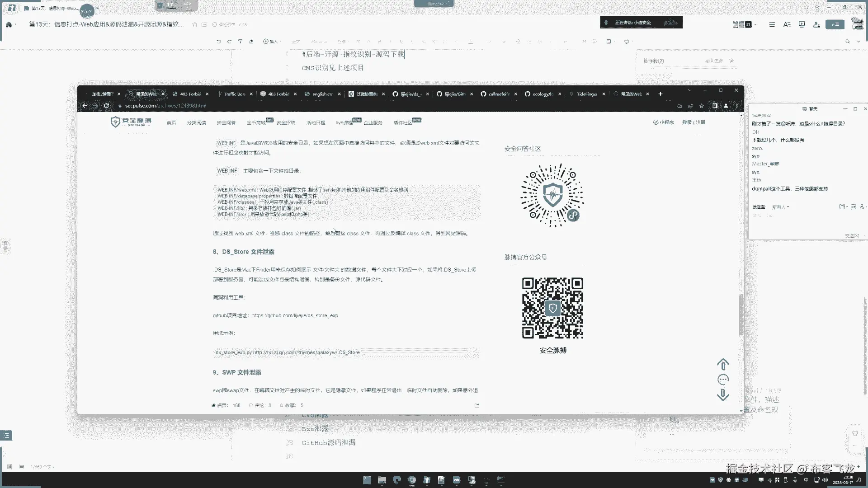Expand the toolbar collapse chevron at right
868x488 pixels.
pos(859,42)
